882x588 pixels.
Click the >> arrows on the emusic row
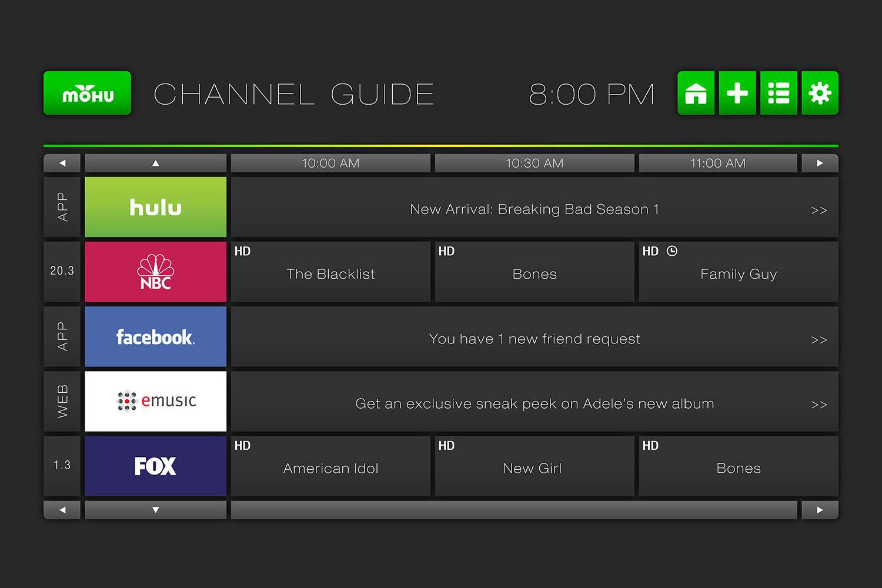pos(818,405)
